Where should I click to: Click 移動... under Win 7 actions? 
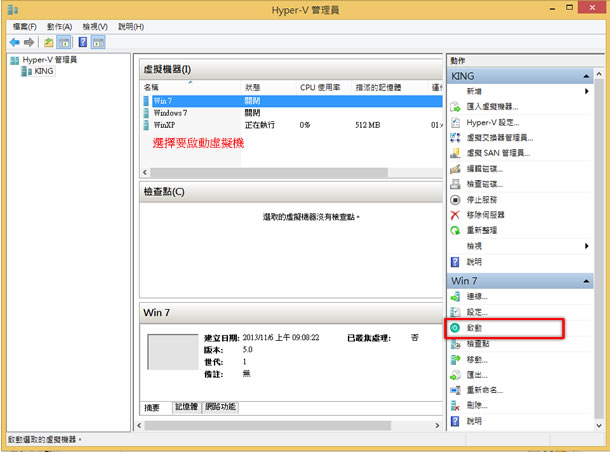tap(477, 359)
